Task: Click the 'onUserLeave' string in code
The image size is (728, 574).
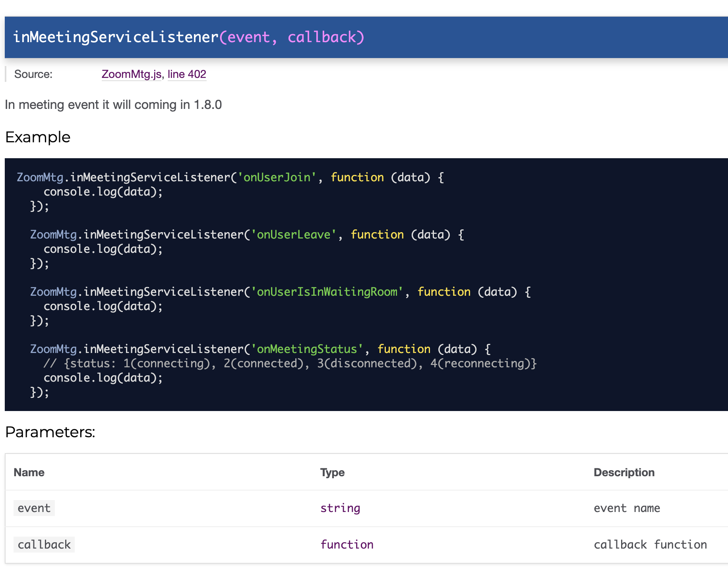Action: click(294, 235)
